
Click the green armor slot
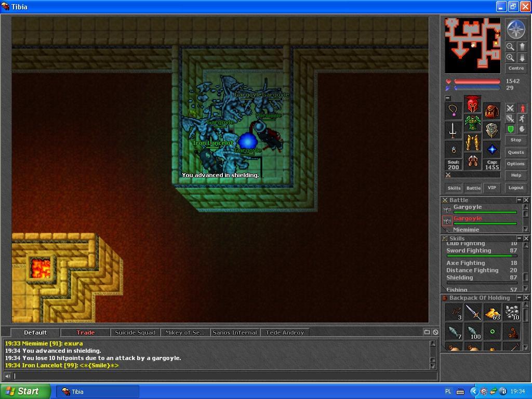[473, 123]
